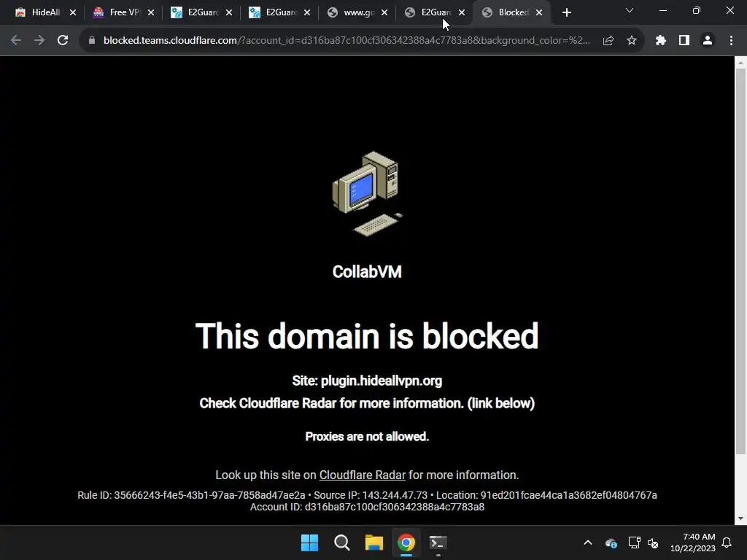Screen dimensions: 747x560
Task: Expand the tab search dropdown chevron
Action: pyautogui.click(x=629, y=10)
